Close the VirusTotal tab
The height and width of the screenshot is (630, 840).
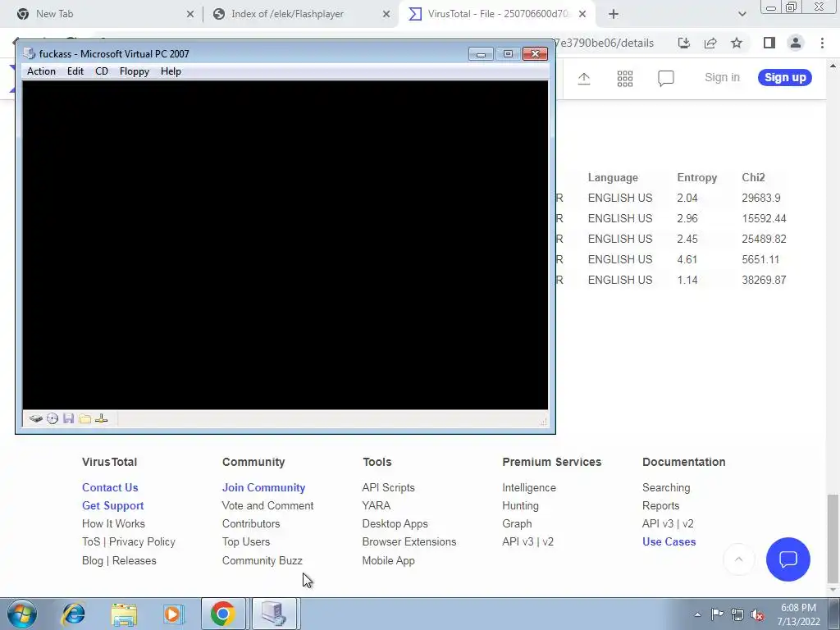pyautogui.click(x=582, y=15)
